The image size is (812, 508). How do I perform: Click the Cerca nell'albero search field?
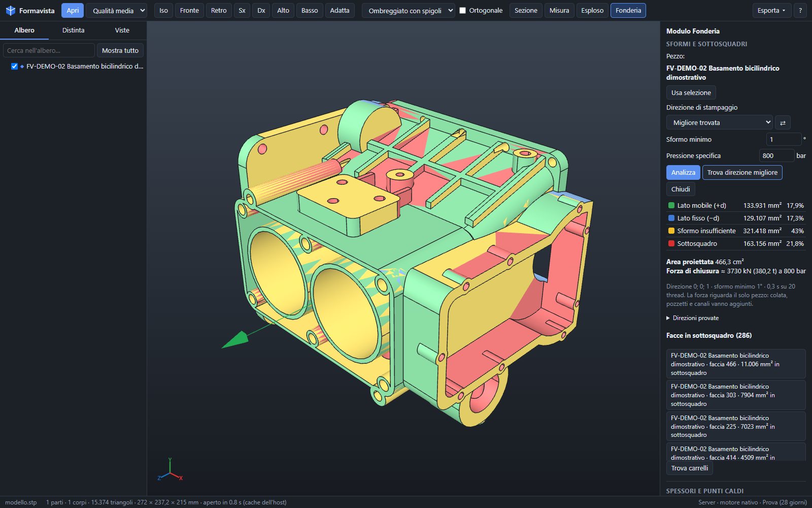(49, 50)
